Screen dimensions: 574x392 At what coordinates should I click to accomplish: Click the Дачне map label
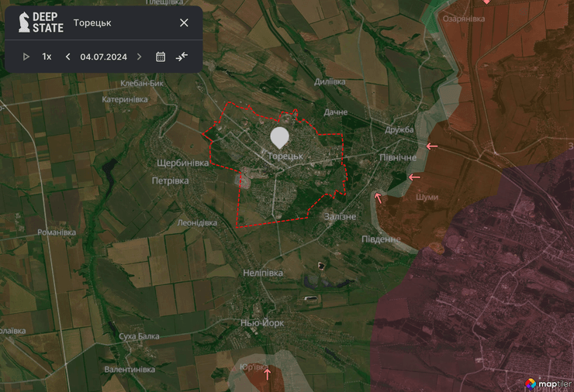tap(336, 112)
